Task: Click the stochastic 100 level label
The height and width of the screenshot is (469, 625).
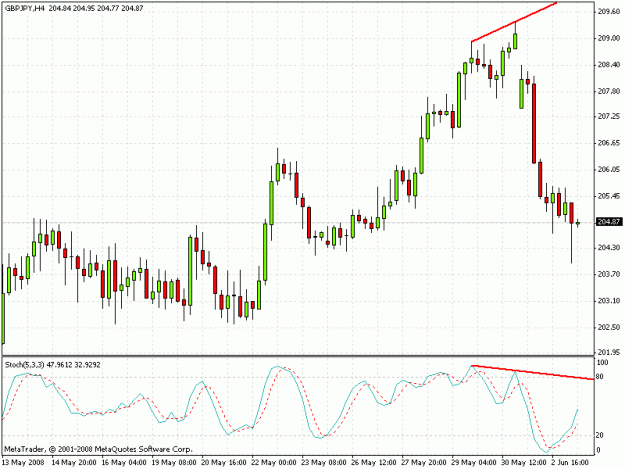Action: click(602, 363)
